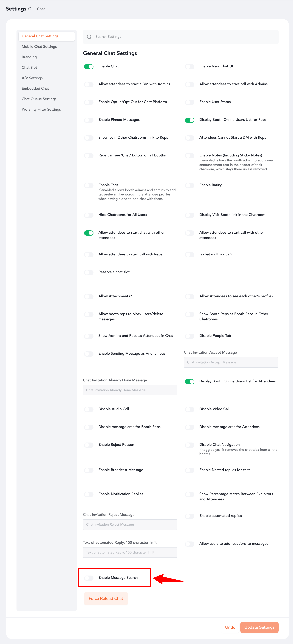Switch on Enable Message Search
Viewport: 293px width, 644px height.
point(89,578)
